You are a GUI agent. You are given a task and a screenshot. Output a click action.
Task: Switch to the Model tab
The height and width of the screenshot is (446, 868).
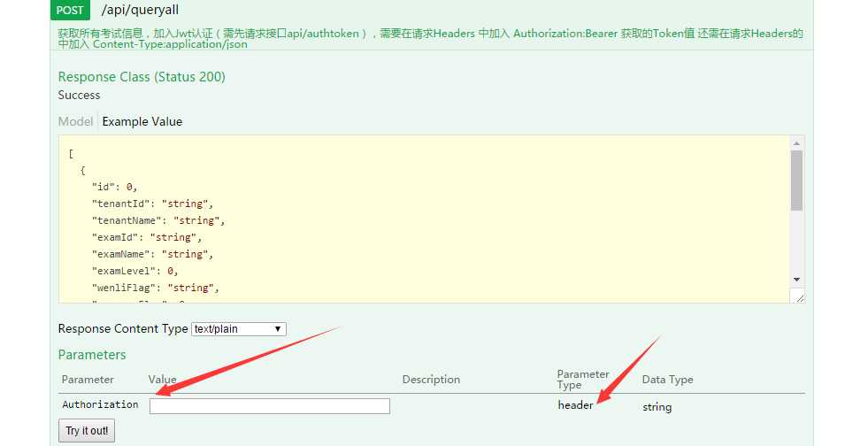click(75, 121)
